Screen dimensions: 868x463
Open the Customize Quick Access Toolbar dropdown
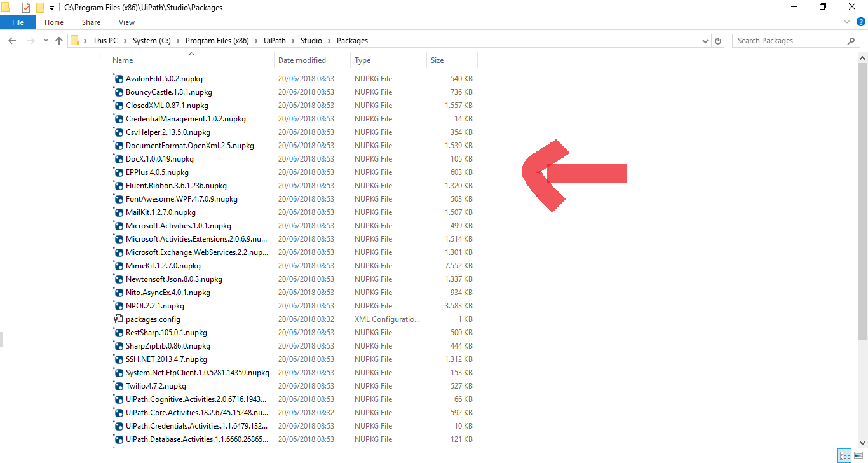(51, 8)
